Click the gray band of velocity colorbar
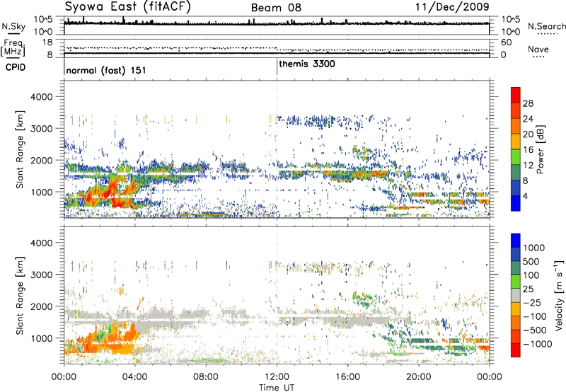This screenshot has width=566, height=392. [516, 296]
